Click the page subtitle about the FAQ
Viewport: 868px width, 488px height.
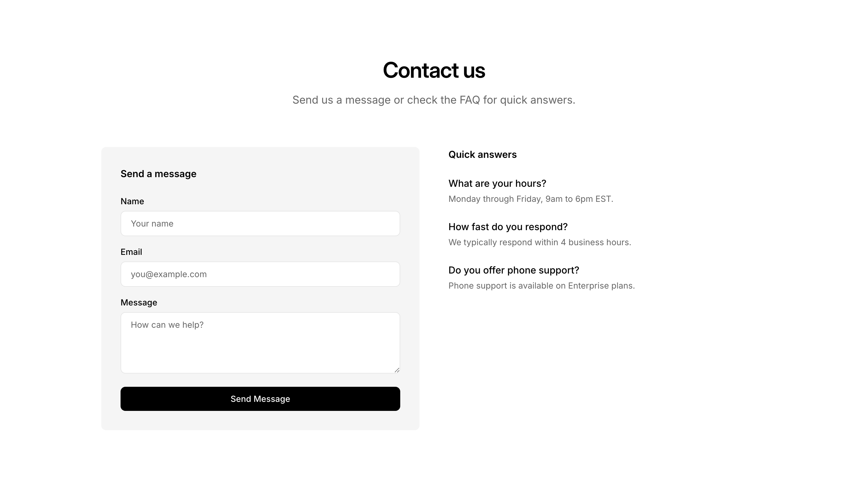click(434, 100)
